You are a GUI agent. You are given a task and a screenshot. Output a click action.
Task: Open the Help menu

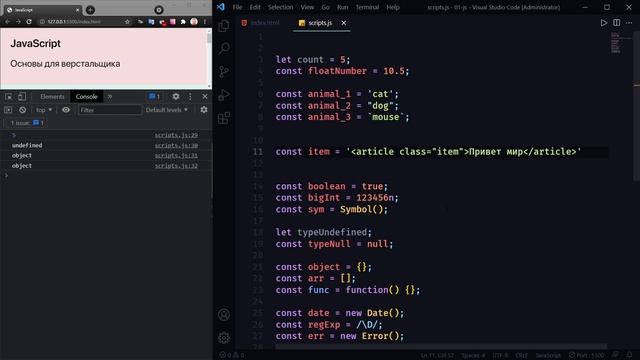tap(393, 7)
